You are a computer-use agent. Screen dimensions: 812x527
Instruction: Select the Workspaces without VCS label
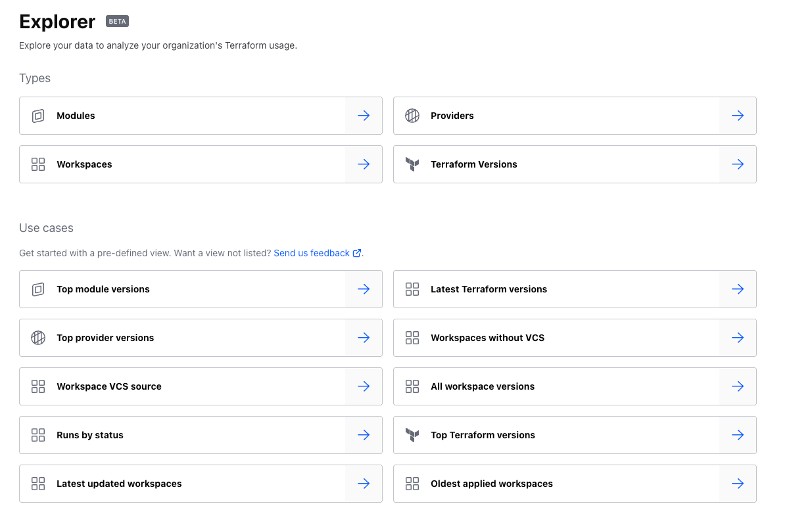click(488, 338)
